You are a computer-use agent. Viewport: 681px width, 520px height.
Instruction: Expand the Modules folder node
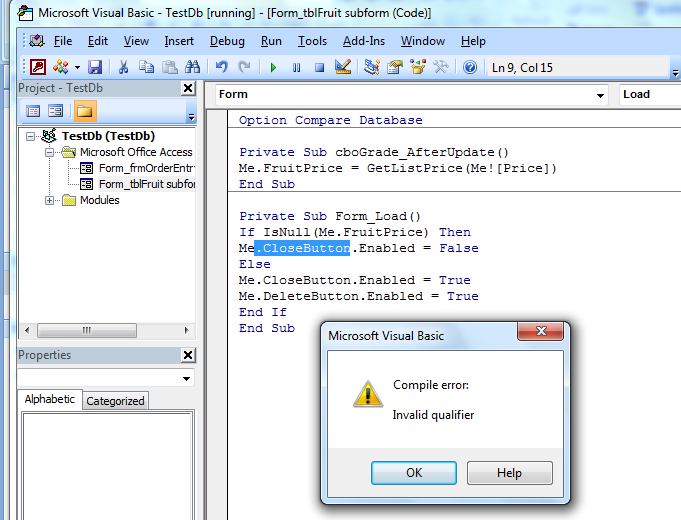50,200
